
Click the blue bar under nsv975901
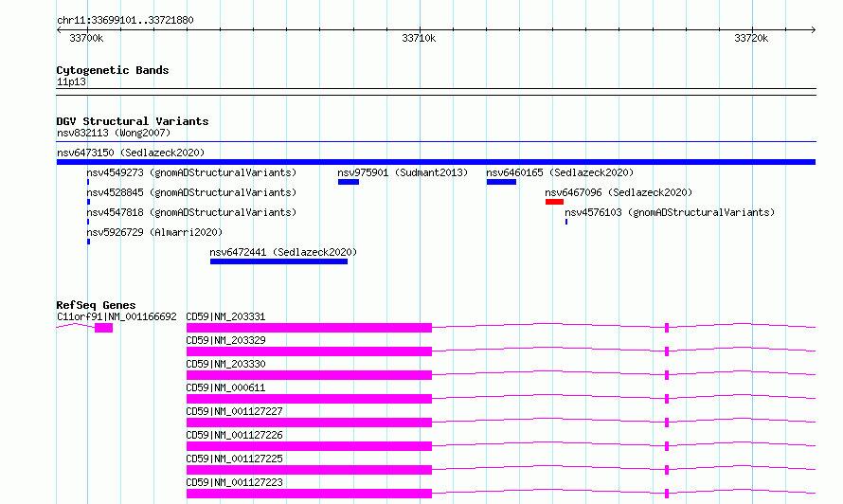tap(349, 182)
